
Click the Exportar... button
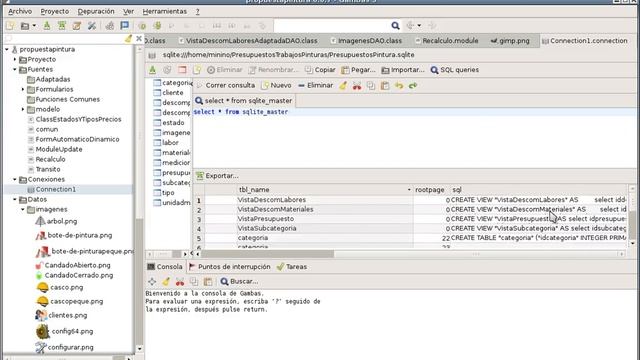(x=217, y=176)
